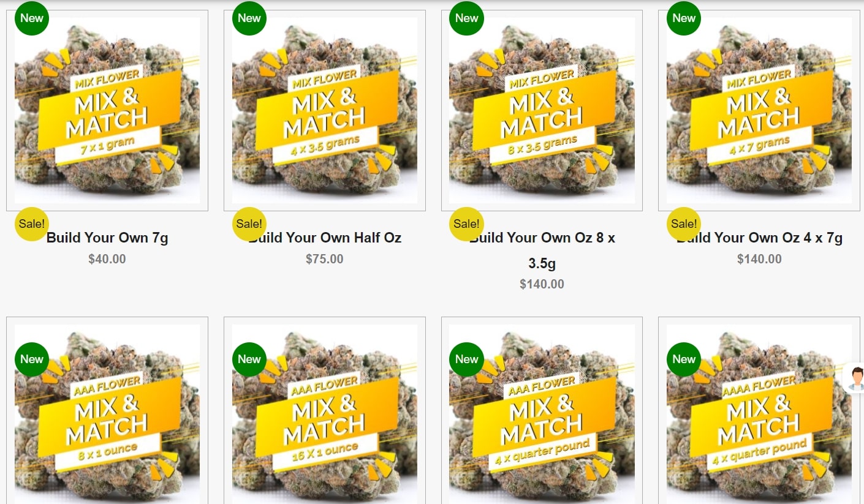Open the Build Your Own Oz 4 x 7g link

click(x=759, y=238)
